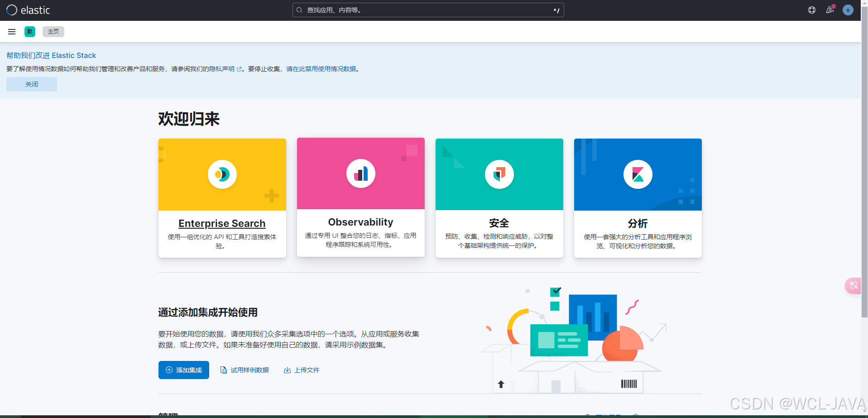Click the Observability card description text

tap(361, 240)
